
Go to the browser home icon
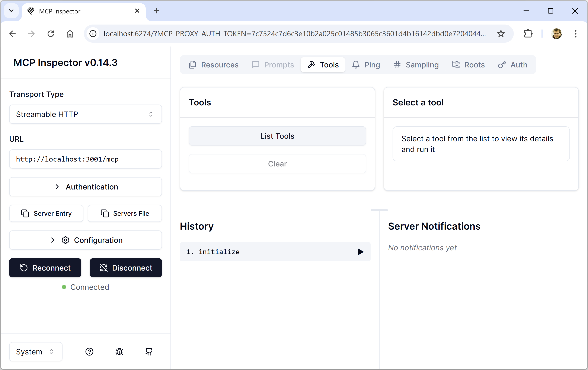click(70, 34)
